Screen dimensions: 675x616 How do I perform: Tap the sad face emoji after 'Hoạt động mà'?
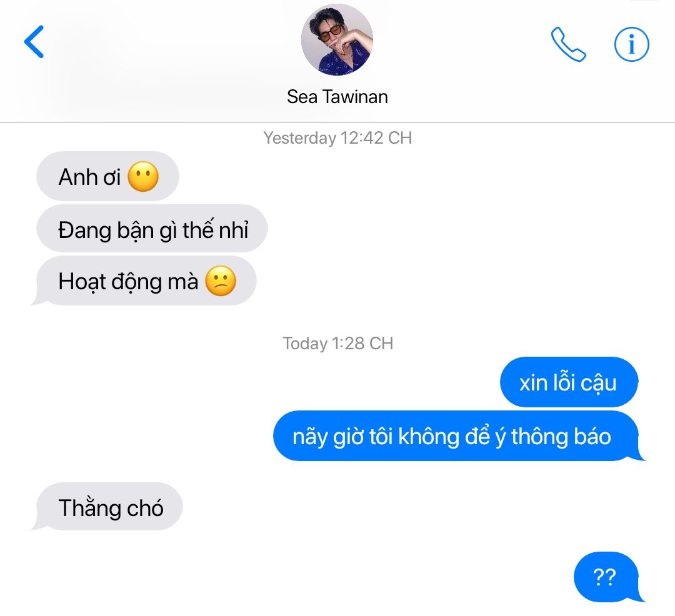[221, 281]
